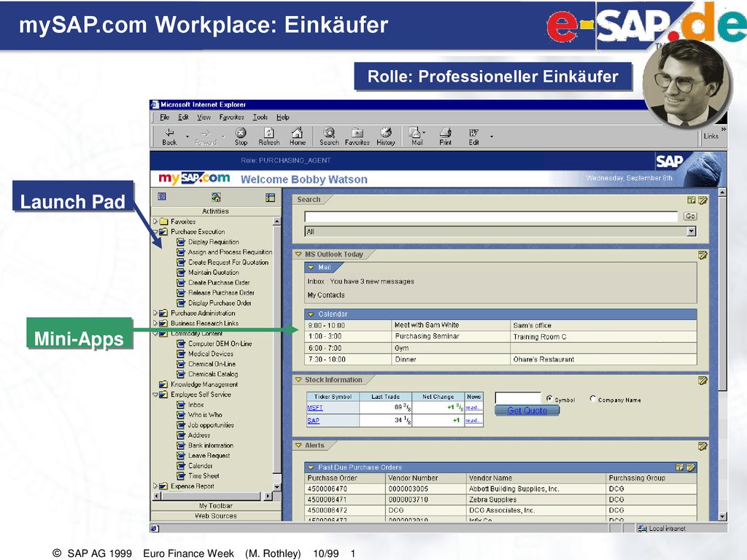Click the center icon above the Activities pane
This screenshot has width=747, height=560.
216,197
